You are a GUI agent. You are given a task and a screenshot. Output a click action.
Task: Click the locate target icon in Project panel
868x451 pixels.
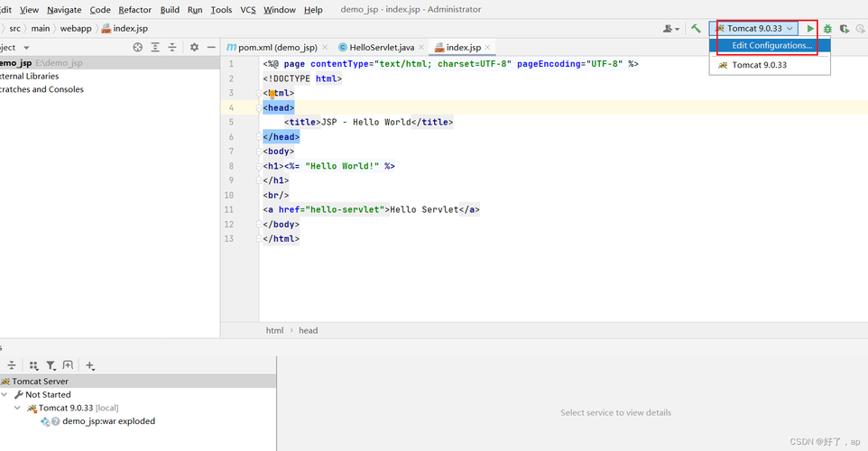pos(138,48)
